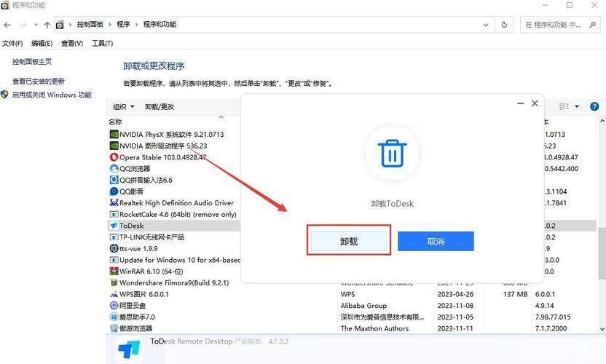Select the Opera Stable icon
This screenshot has height=364, width=606.
[114, 157]
